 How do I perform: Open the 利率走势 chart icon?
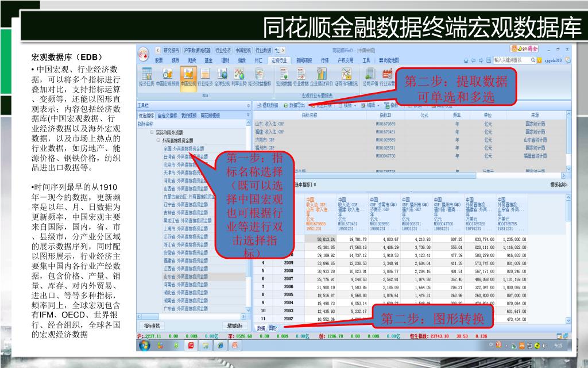pyautogui.click(x=239, y=76)
